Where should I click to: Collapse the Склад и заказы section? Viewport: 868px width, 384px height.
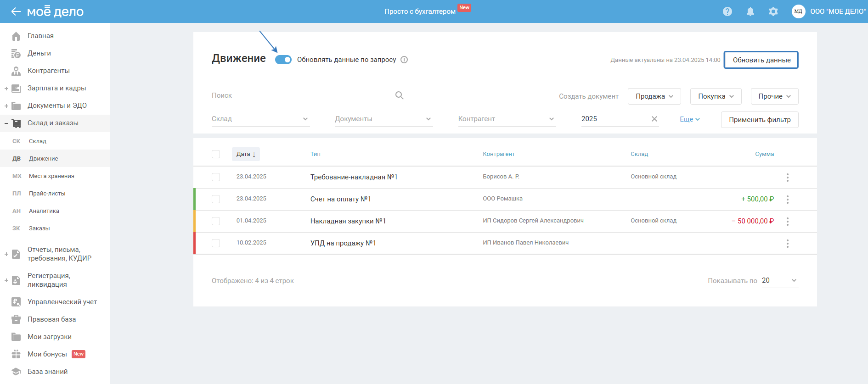(6, 123)
